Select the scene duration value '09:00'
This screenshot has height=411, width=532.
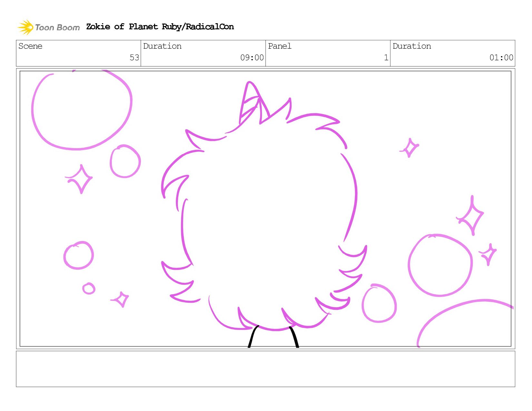tap(252, 58)
